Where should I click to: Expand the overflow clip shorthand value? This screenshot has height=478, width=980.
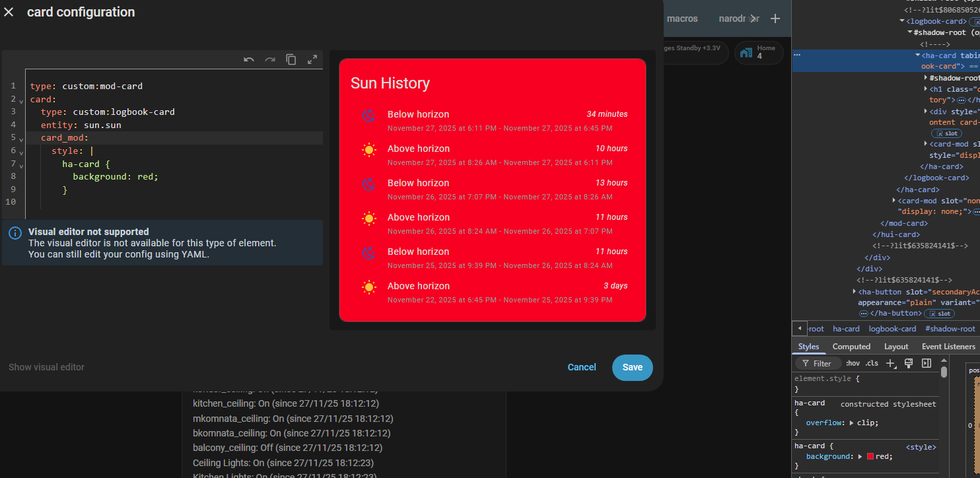pyautogui.click(x=851, y=423)
